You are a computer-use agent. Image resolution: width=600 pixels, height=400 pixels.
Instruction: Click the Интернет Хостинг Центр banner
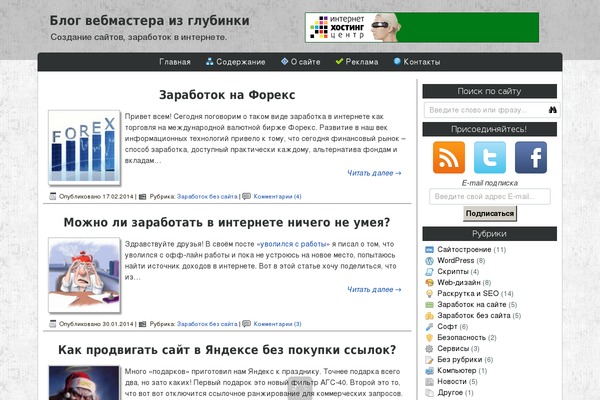pos(422,27)
